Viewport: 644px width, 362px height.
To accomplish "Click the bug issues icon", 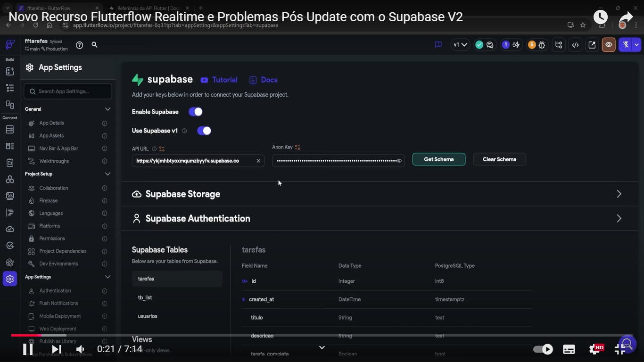I will (542, 45).
